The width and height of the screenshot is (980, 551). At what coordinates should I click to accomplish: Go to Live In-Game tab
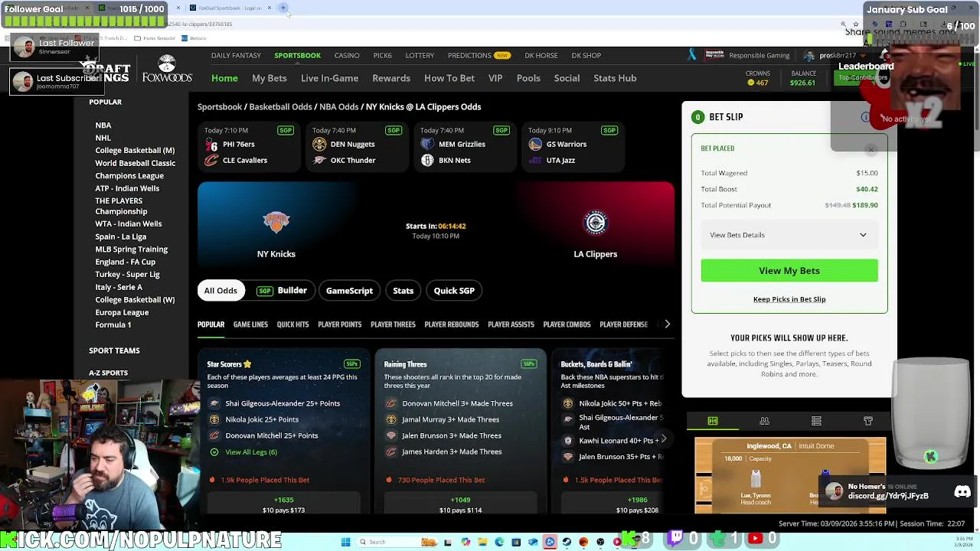[329, 78]
